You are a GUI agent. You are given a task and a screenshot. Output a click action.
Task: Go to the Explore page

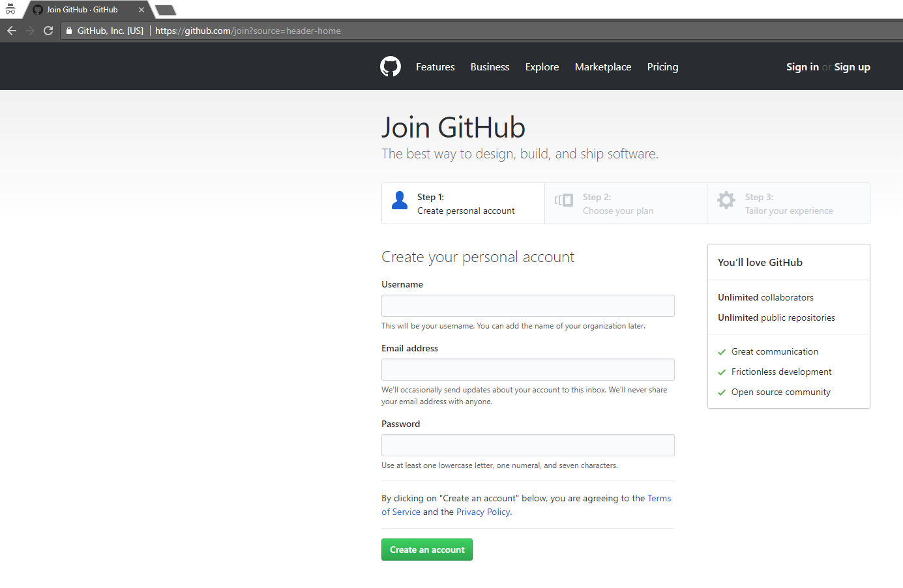[542, 67]
